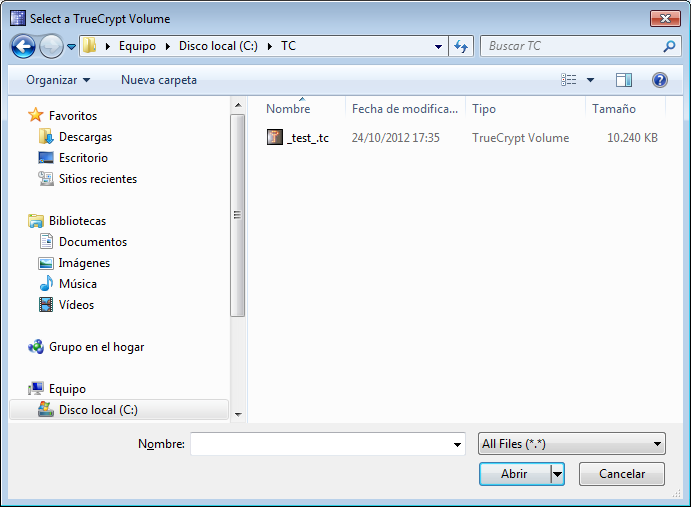Open the view options dropdown arrow
Image resolution: width=691 pixels, height=507 pixels.
pos(591,80)
